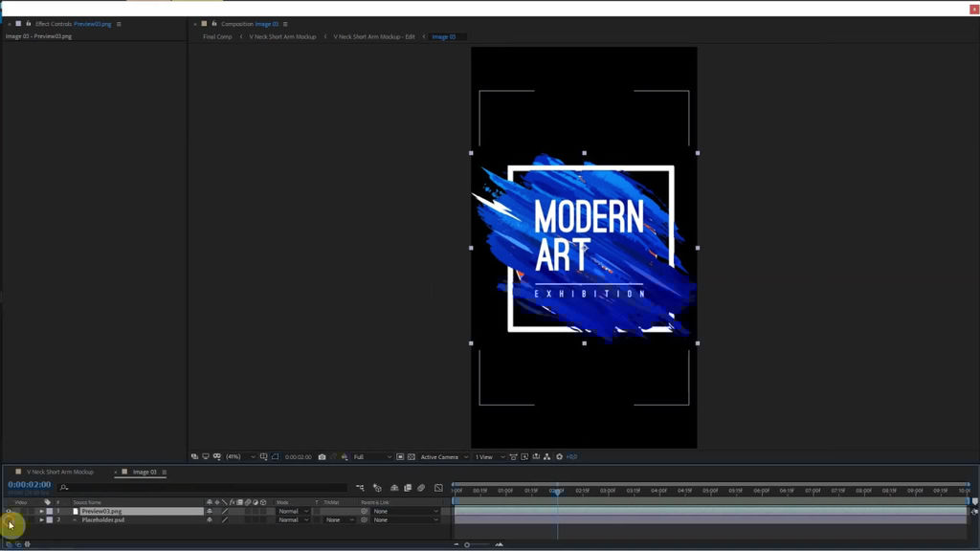Expand the Preview03.png layer properties

pyautogui.click(x=41, y=511)
